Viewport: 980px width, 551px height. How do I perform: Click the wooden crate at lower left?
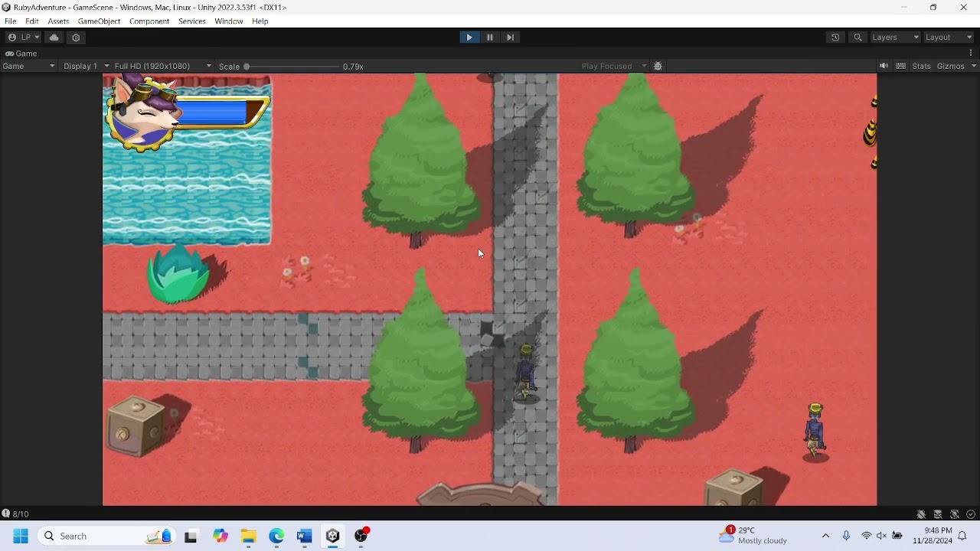tap(136, 426)
